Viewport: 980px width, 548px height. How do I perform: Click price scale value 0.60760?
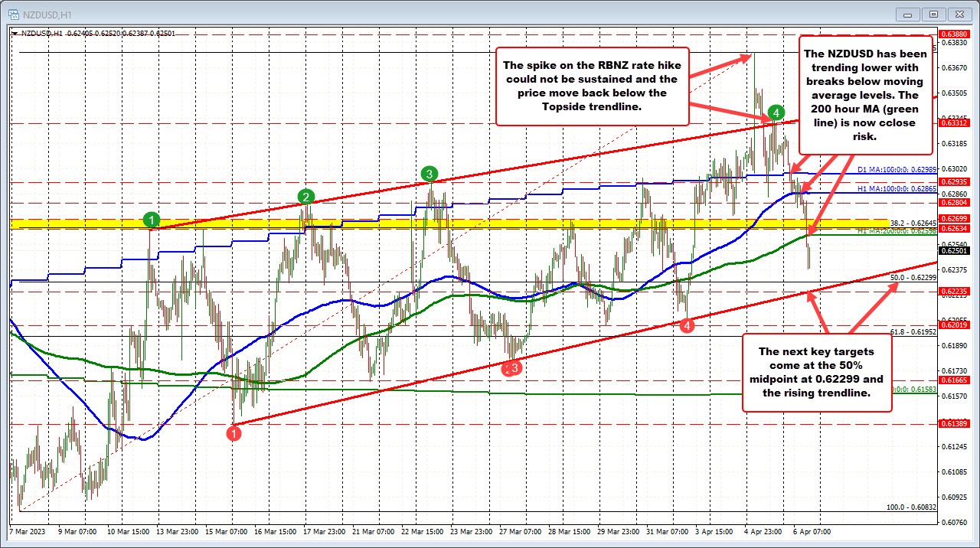[953, 523]
